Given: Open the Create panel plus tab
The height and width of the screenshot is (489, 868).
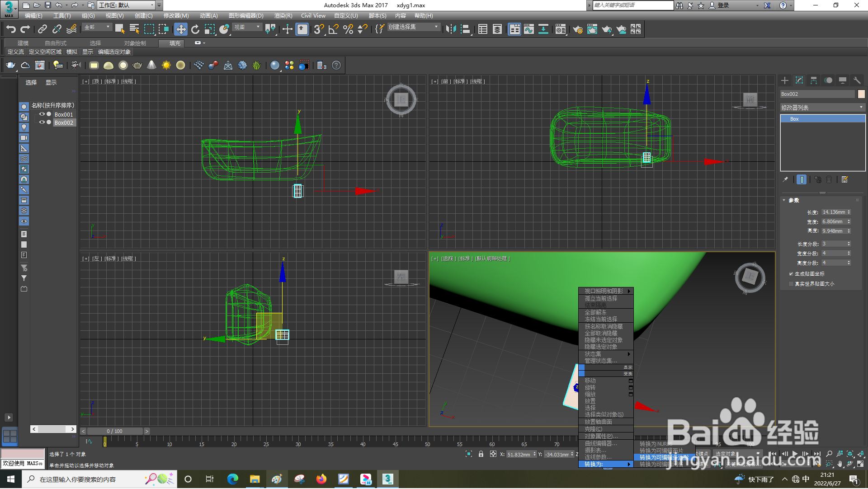Looking at the screenshot, I should click(x=785, y=80).
